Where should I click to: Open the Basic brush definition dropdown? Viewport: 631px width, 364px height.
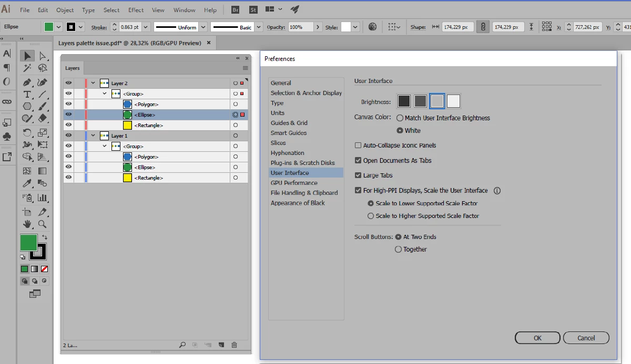(x=259, y=27)
